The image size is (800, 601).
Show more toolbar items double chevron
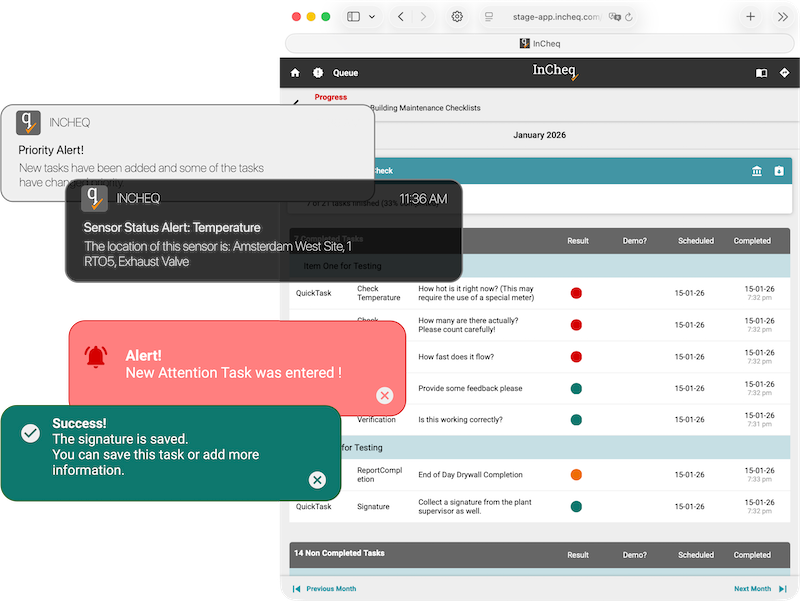point(783,17)
